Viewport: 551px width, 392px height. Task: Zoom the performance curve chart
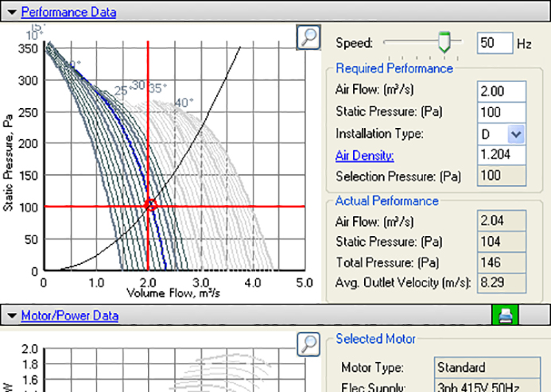pos(308,37)
